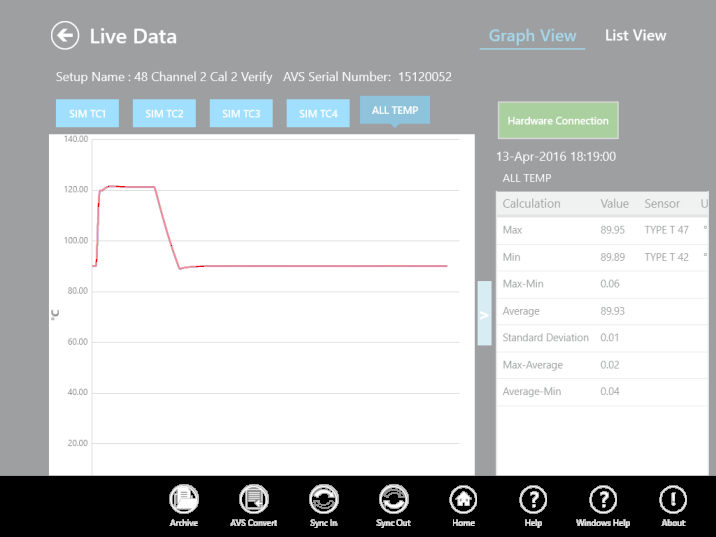The image size is (716, 537).
Task: Click the 80.00 y-axis label
Action: click(x=78, y=291)
